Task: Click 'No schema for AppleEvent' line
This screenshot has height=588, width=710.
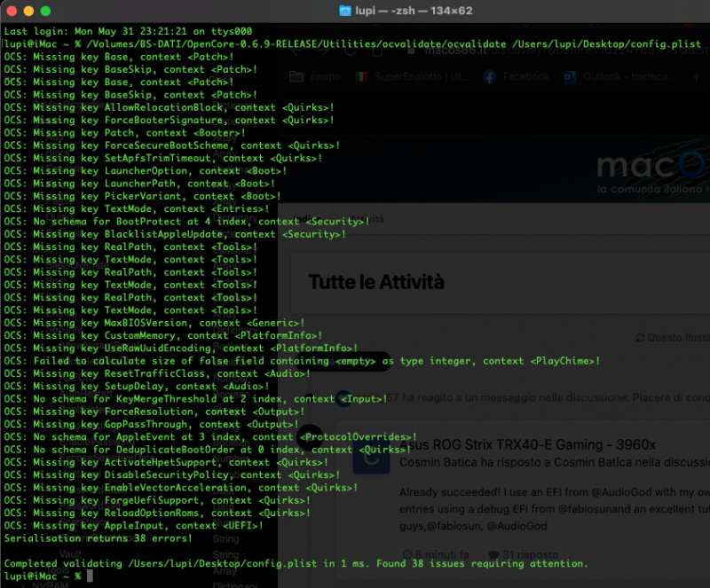Action: pos(210,437)
